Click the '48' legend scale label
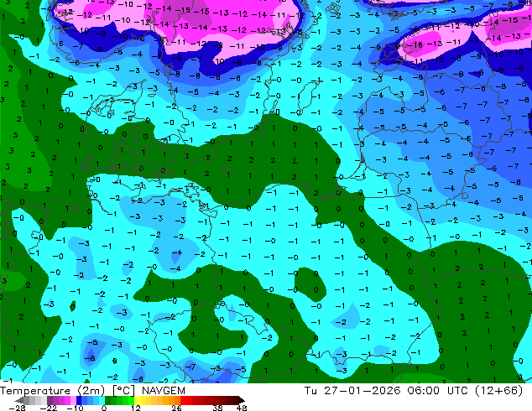This screenshot has width=532, height=411. [x=242, y=408]
